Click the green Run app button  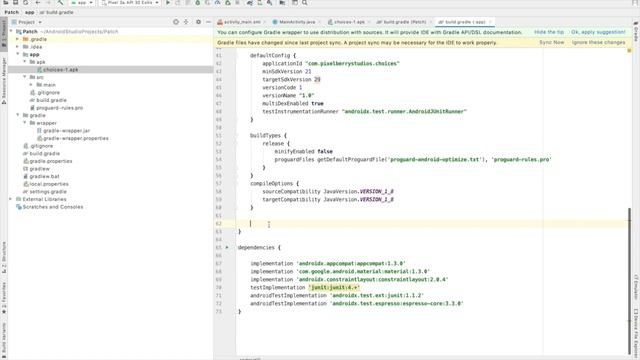click(168, 2)
